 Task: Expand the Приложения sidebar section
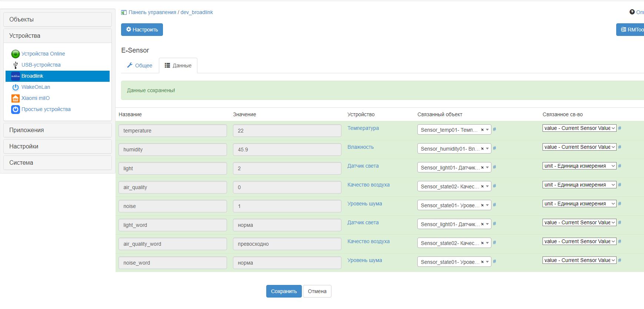pos(57,130)
